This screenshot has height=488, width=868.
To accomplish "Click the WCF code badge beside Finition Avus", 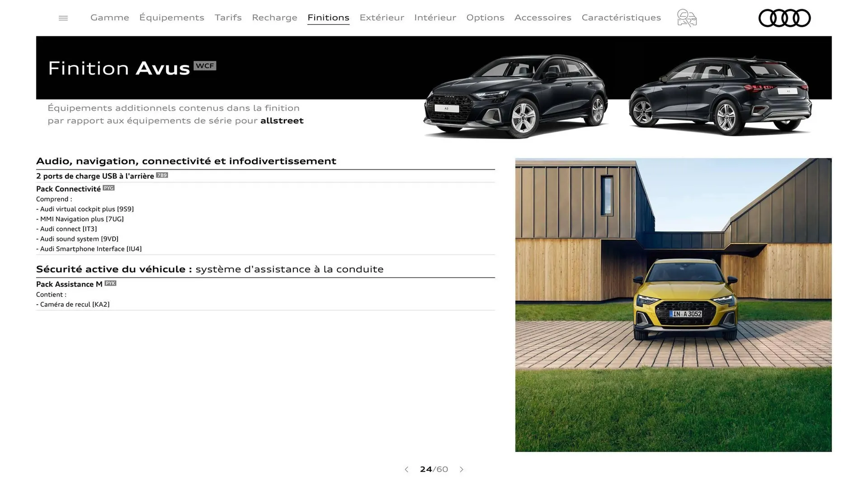I will (205, 66).
